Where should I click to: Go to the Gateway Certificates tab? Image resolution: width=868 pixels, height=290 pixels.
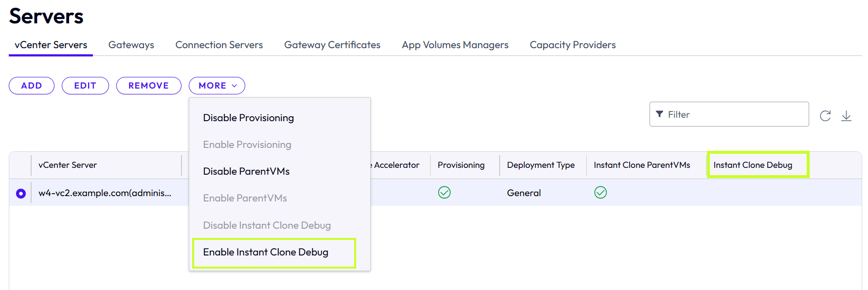[332, 45]
